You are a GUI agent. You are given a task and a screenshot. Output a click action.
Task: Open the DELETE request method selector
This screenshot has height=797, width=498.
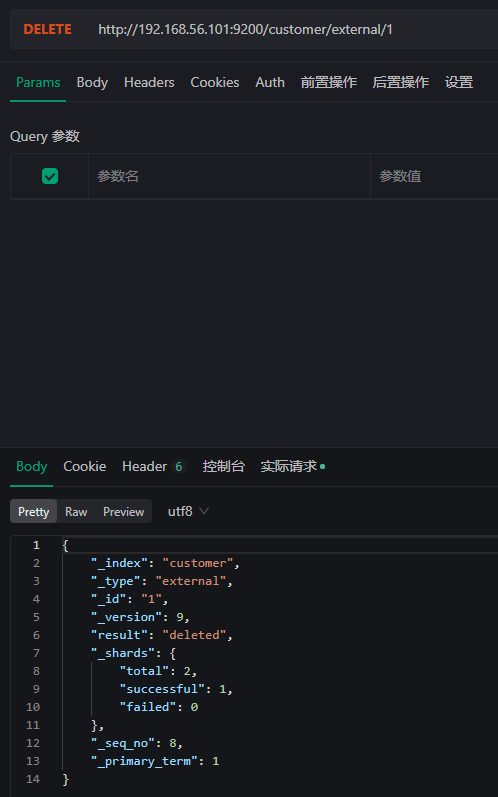click(47, 29)
